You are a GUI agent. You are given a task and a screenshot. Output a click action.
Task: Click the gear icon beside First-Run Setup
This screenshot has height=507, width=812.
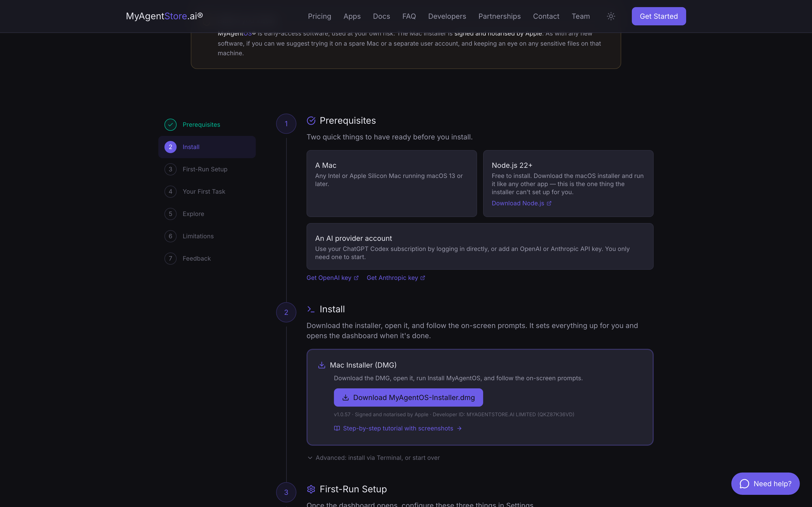pyautogui.click(x=311, y=489)
